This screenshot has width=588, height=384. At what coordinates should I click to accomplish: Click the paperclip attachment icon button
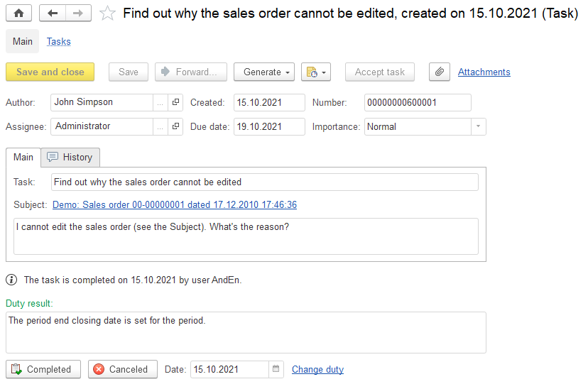point(440,72)
